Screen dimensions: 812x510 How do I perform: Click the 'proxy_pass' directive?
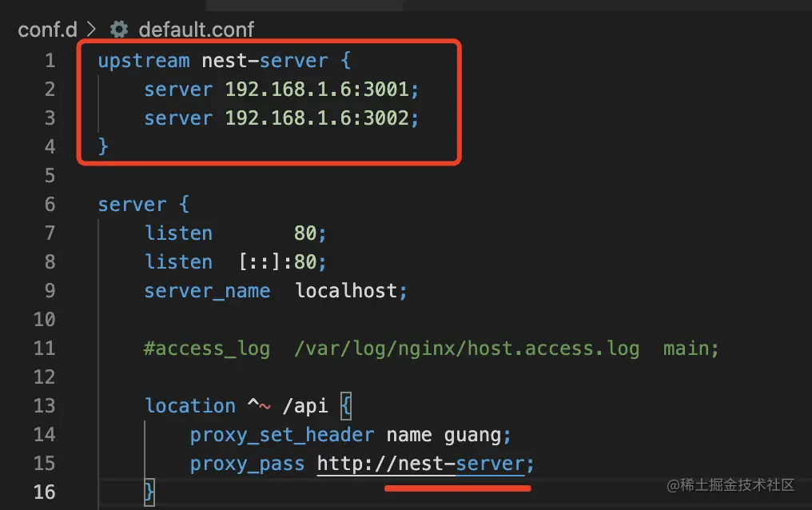pyautogui.click(x=247, y=464)
